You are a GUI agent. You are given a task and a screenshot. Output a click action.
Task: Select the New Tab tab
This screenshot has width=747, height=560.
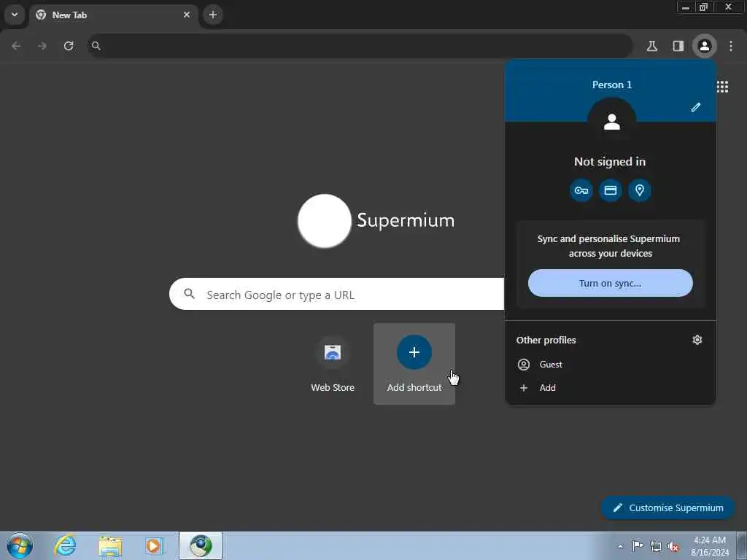(x=115, y=15)
